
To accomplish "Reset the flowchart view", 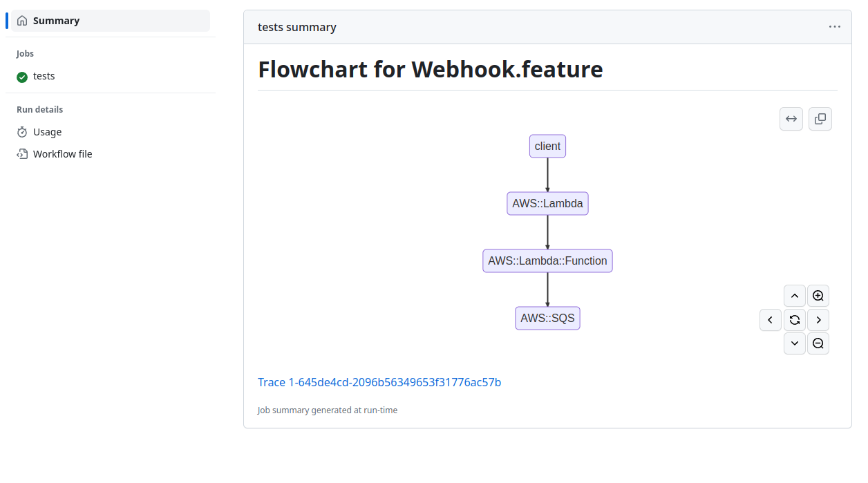I will 795,320.
